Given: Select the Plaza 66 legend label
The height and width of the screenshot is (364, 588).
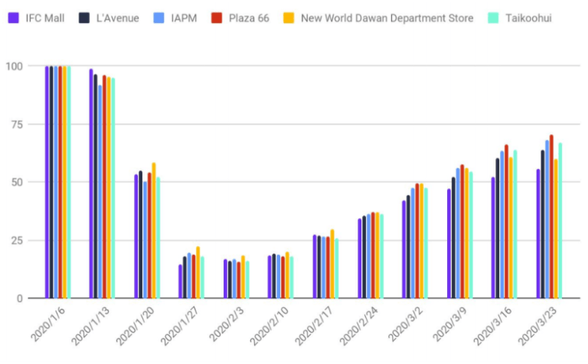Looking at the screenshot, I should pos(249,18).
